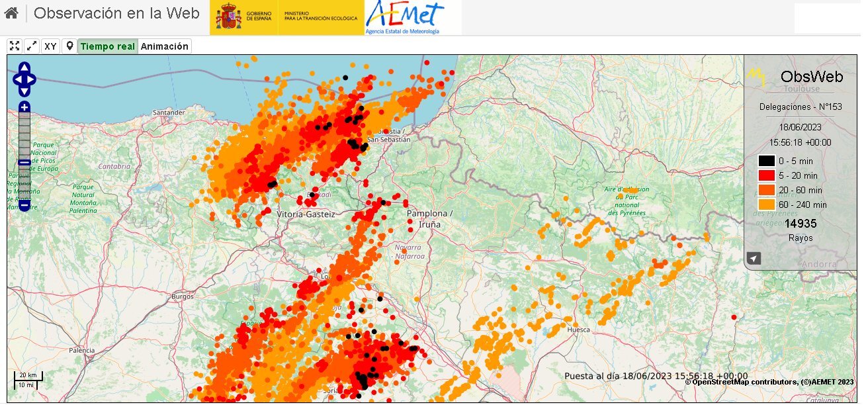Toggle the location pin marker tool
This screenshot has height=405, width=868.
69,46
